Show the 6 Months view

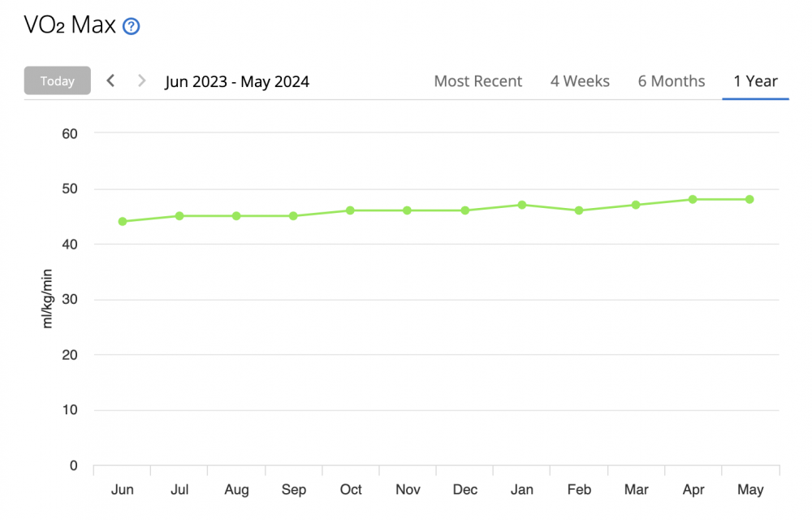(x=671, y=81)
